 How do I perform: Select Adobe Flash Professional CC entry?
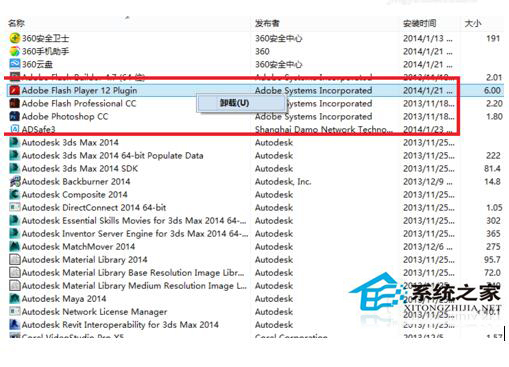tap(79, 103)
